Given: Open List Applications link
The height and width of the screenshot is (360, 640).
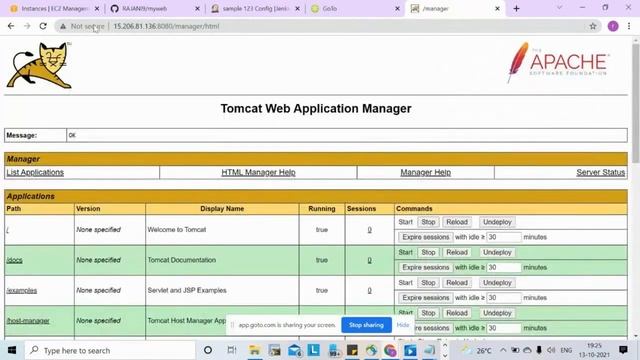Looking at the screenshot, I should click(35, 173).
